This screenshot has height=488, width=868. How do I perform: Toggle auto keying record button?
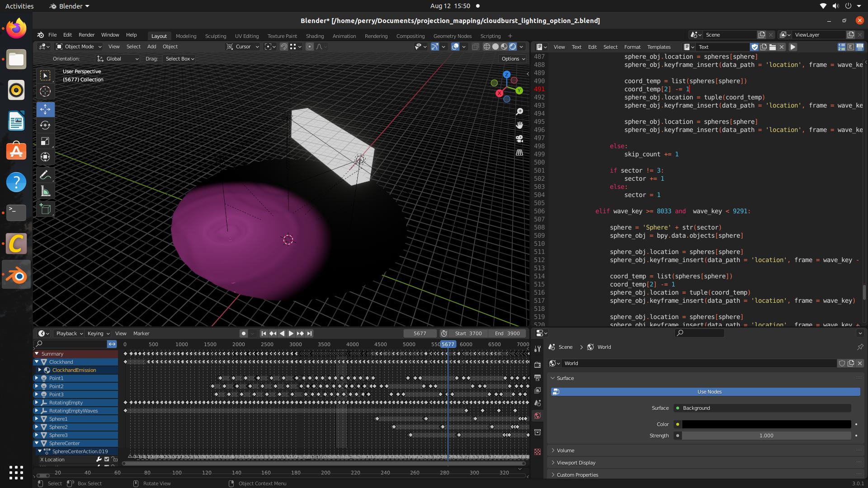tap(244, 333)
